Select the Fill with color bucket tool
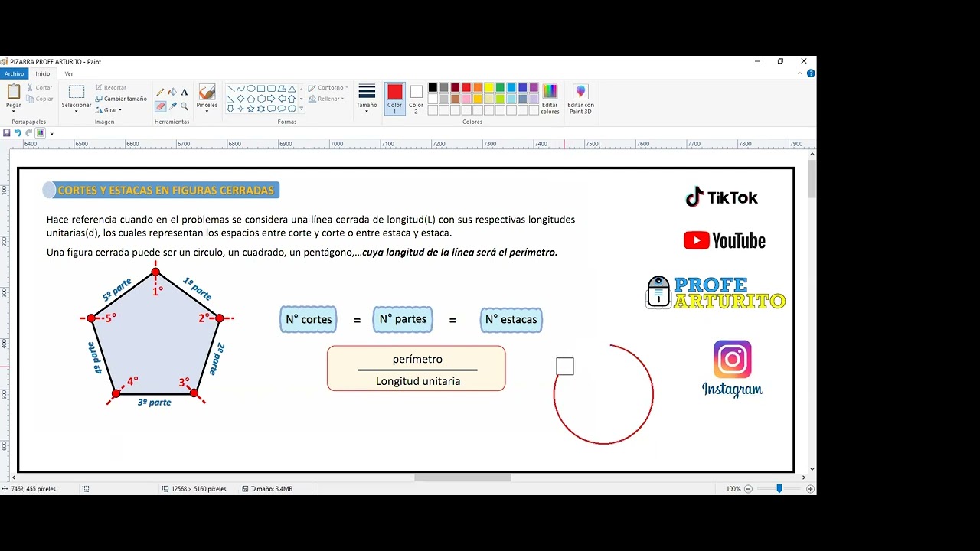980x551 pixels. 172,92
